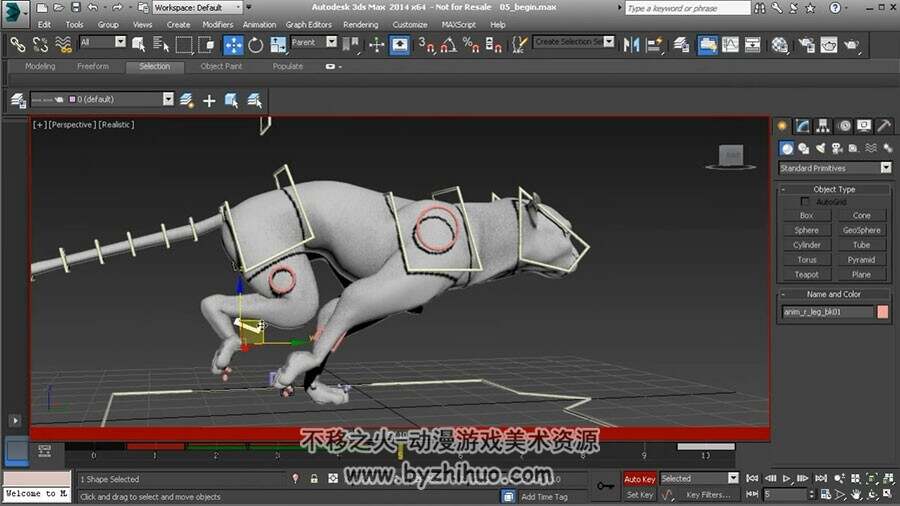900x506 pixels.
Task: Click the object name field anim_r_leg_bk01
Action: 828,312
